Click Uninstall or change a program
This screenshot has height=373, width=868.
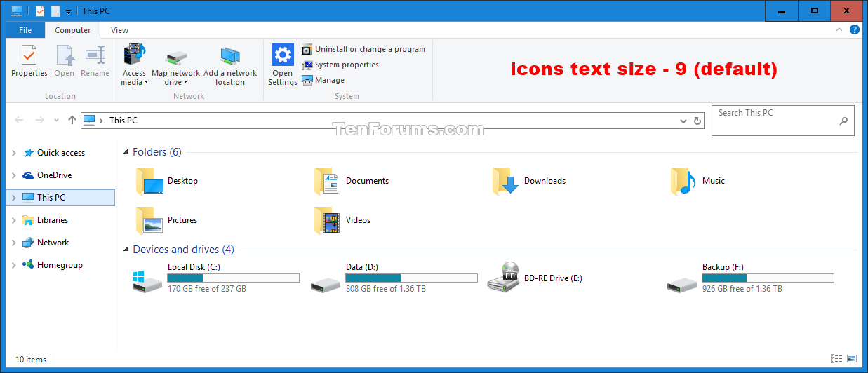coord(363,49)
